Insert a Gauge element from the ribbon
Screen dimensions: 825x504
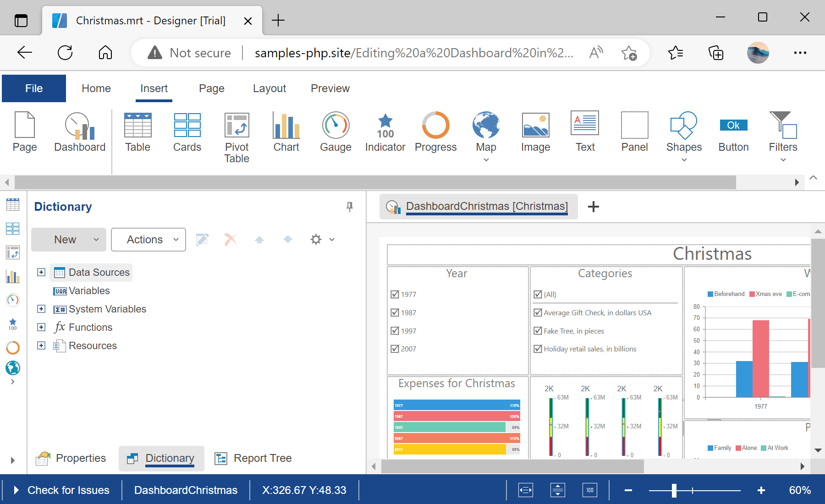pos(335,131)
